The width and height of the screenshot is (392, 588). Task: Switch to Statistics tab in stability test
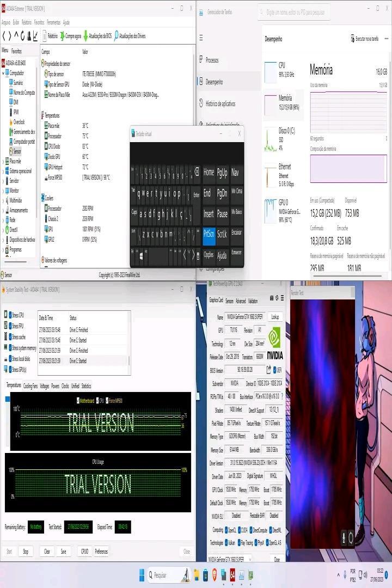click(86, 386)
